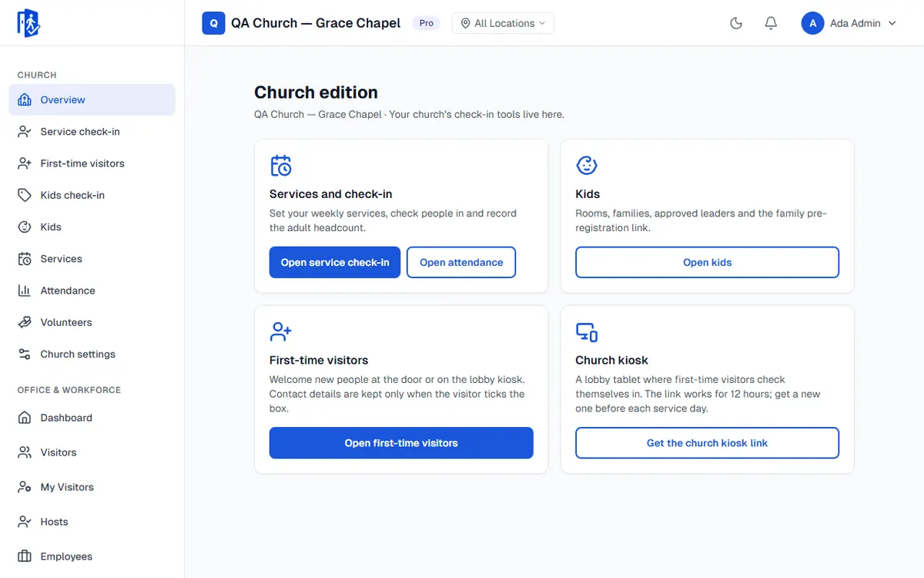The height and width of the screenshot is (578, 924).
Task: Click the Dashboard house icon
Action: click(x=25, y=418)
